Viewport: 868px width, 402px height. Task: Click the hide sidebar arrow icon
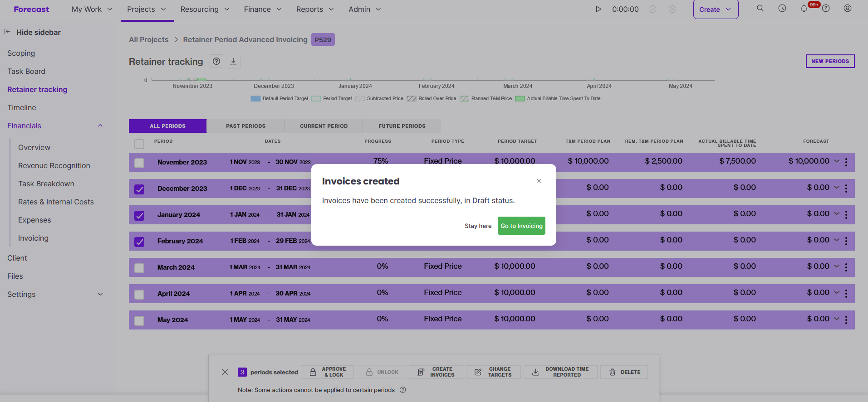click(x=7, y=32)
